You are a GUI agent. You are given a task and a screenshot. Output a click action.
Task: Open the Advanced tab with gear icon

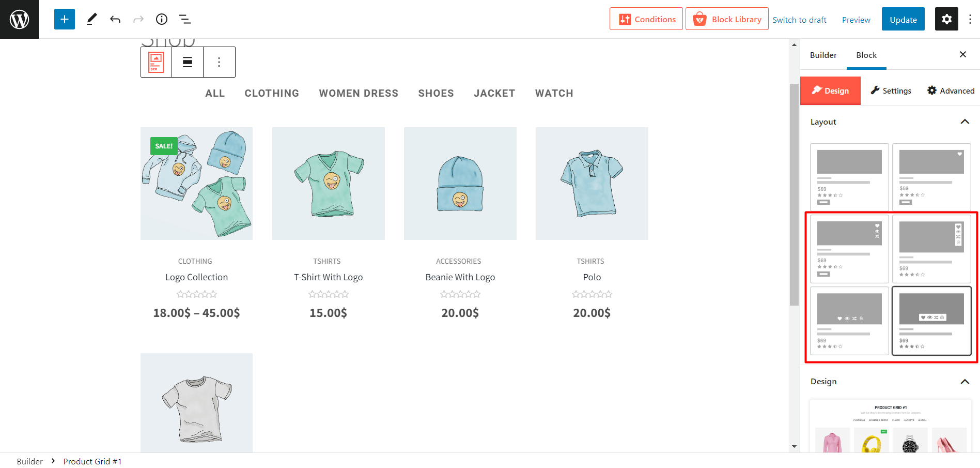[951, 90]
